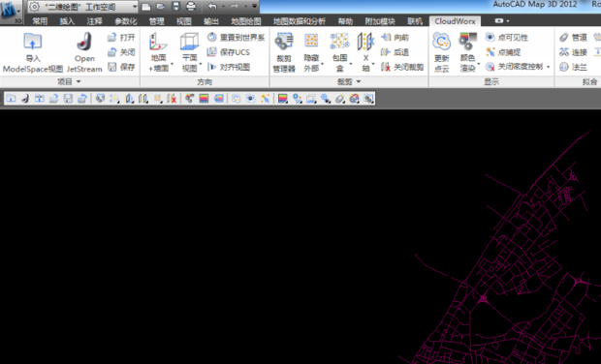Click the 重置到世界系 button

(236, 37)
